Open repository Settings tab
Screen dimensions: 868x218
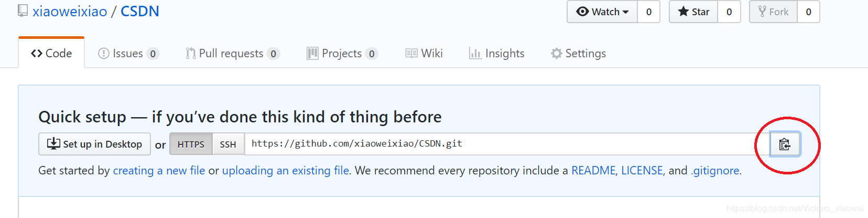[x=579, y=53]
